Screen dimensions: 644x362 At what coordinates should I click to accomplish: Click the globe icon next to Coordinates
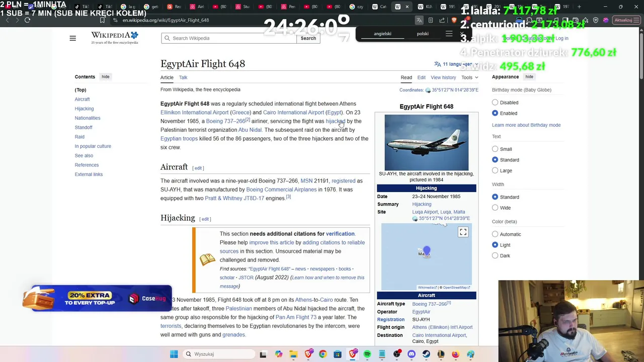[428, 90]
